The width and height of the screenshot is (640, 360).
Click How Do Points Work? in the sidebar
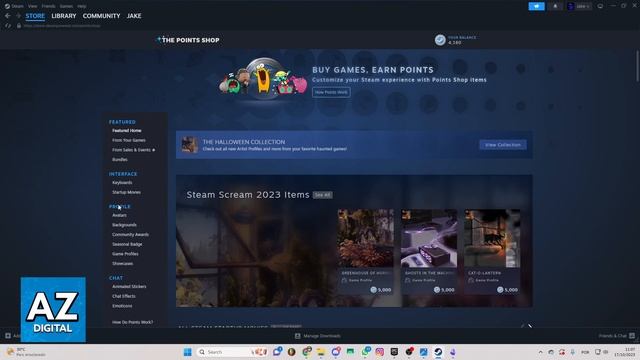132,322
